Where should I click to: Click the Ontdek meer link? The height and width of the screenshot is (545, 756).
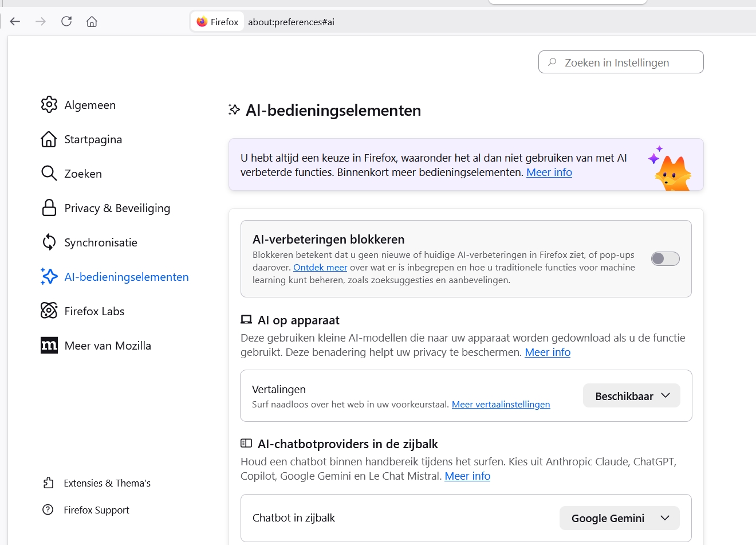click(x=320, y=267)
